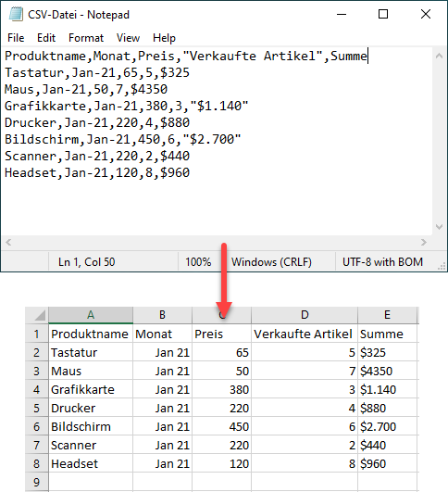
Task: Select the $2.700 cell in spreadsheet
Action: coord(387,426)
